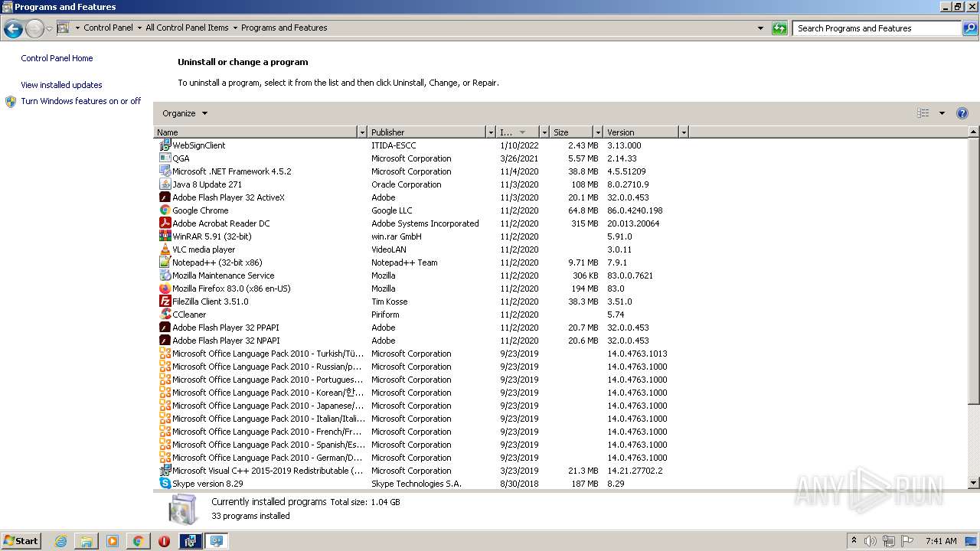This screenshot has width=980, height=551.
Task: Open Internet Explorer from the taskbar
Action: click(x=60, y=541)
